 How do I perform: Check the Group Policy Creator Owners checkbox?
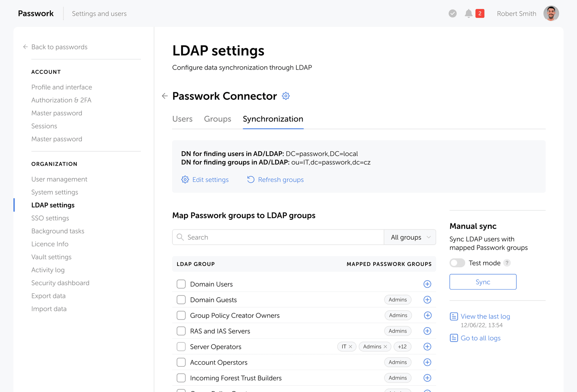click(181, 315)
